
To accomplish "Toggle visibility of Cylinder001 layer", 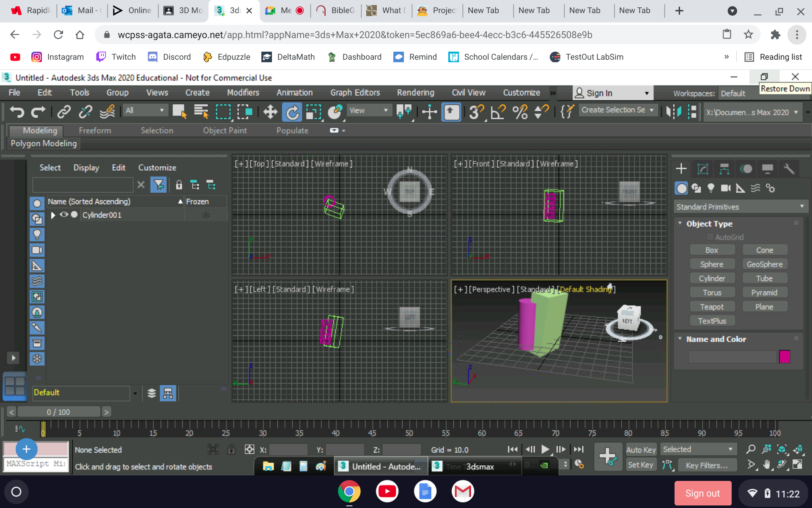I will click(x=63, y=215).
